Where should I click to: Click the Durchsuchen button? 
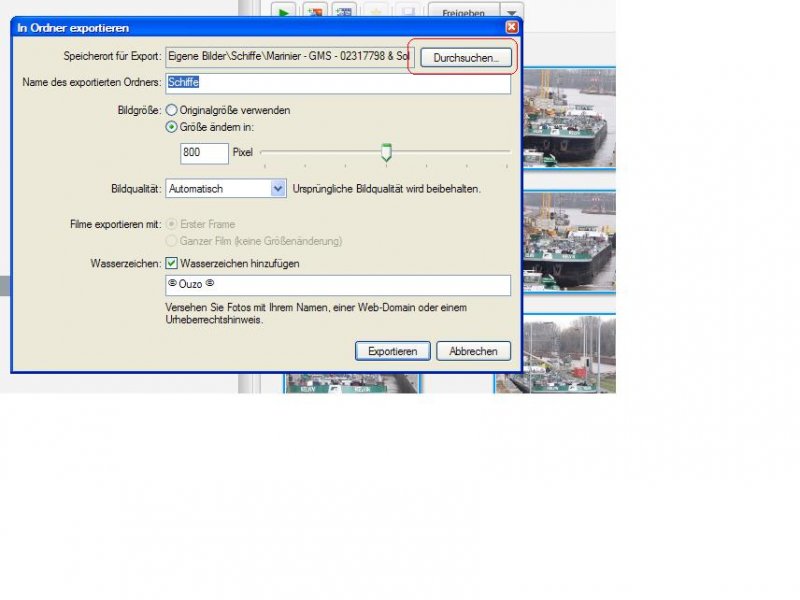466,58
